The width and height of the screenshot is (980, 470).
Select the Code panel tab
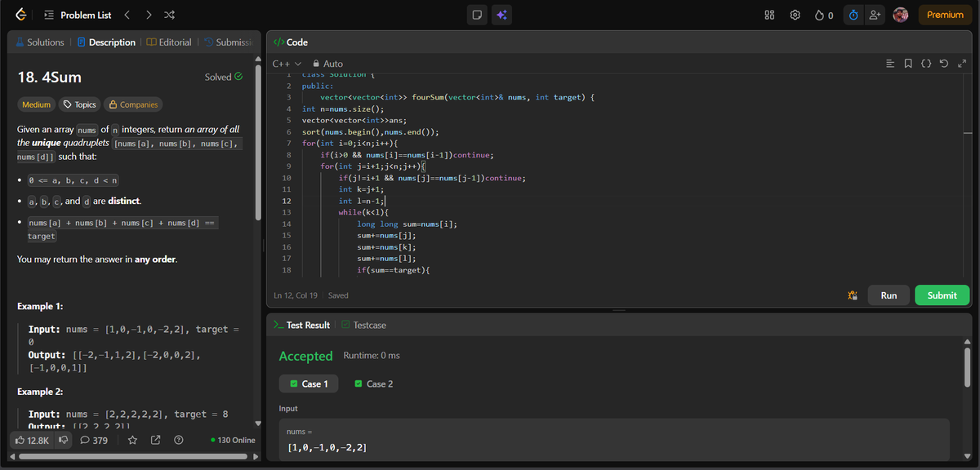(291, 42)
